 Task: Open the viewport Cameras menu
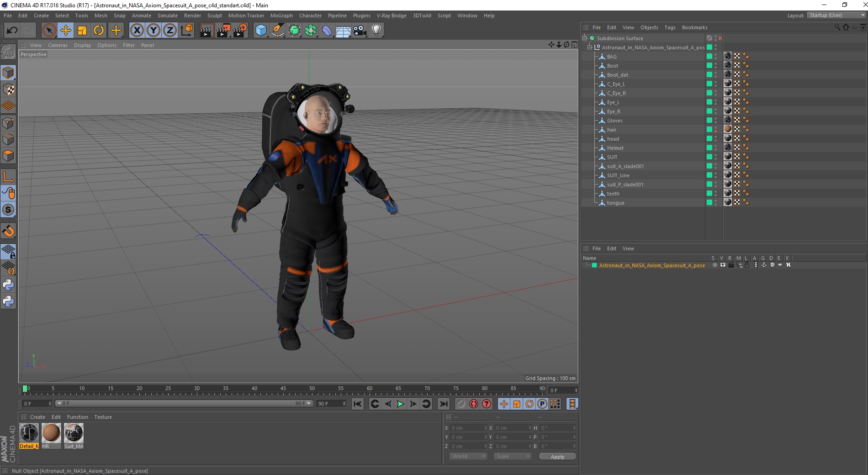(58, 45)
